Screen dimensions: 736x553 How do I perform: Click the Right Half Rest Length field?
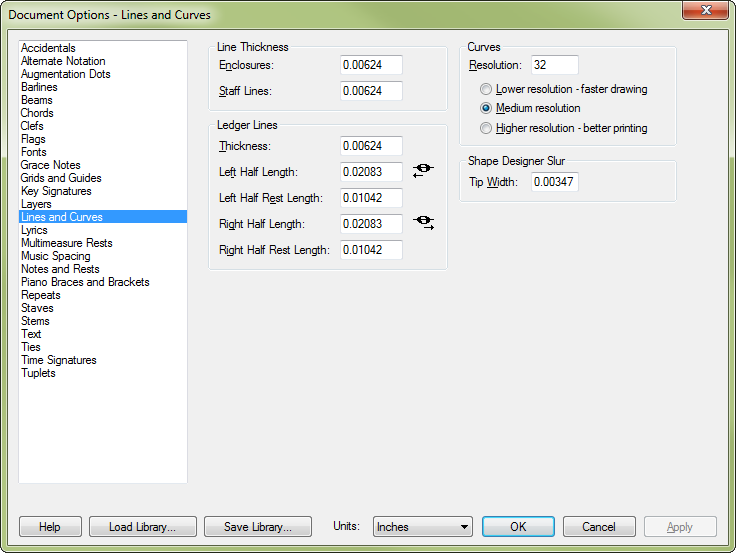click(x=371, y=250)
